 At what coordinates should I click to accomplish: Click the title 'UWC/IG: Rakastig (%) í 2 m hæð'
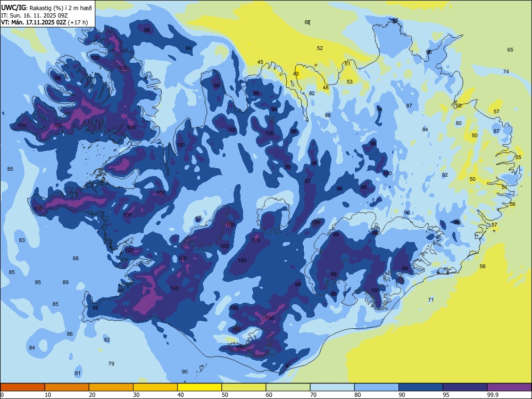(46, 8)
